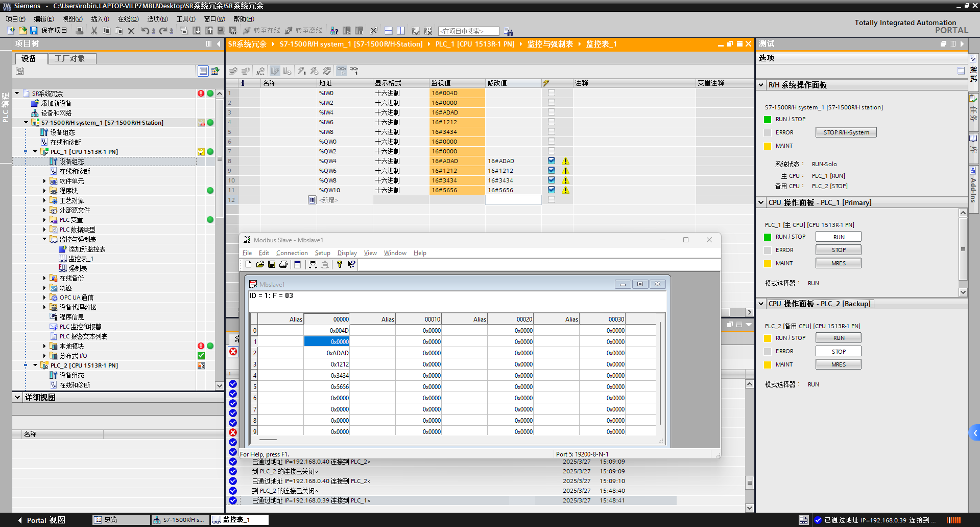This screenshot has height=527, width=980.
Task: Open the 工具(T) menu
Action: pyautogui.click(x=186, y=19)
